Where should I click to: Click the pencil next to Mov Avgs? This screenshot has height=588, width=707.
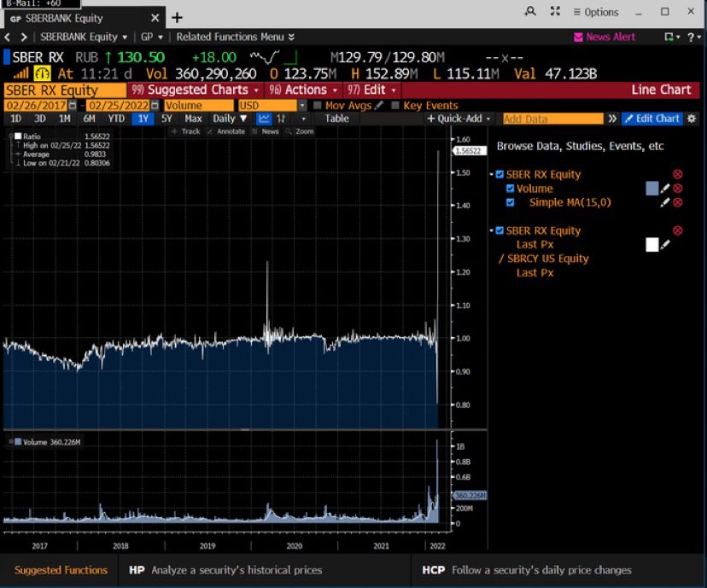coord(379,105)
